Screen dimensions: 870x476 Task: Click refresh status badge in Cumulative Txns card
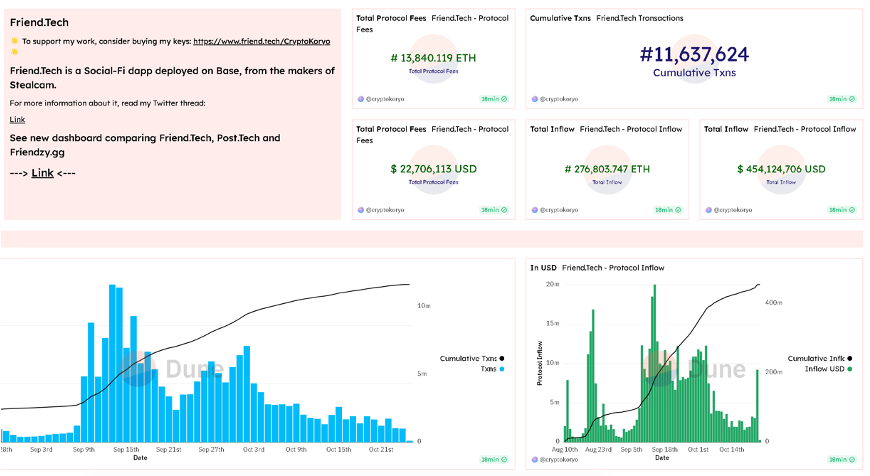click(842, 99)
